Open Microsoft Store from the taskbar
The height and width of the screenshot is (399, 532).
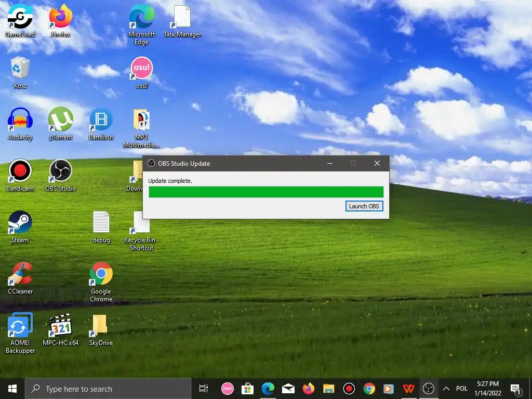pyautogui.click(x=248, y=389)
